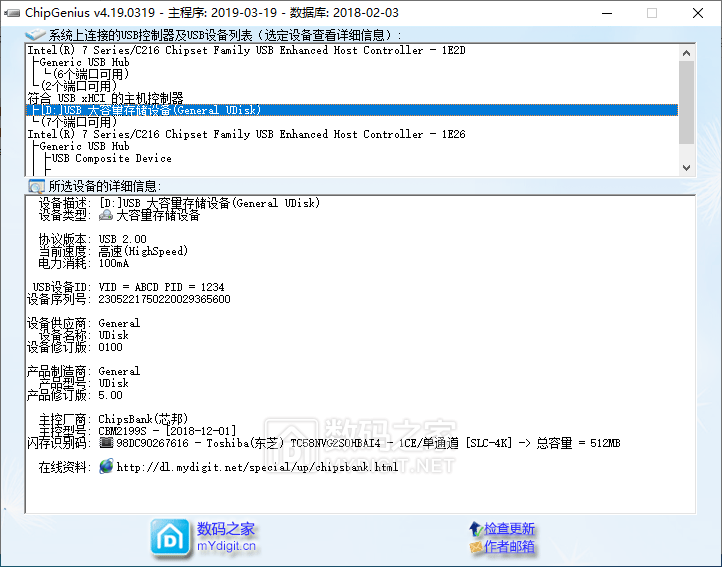Open the mYdigit.cn link text
The image size is (722, 567).
226,546
